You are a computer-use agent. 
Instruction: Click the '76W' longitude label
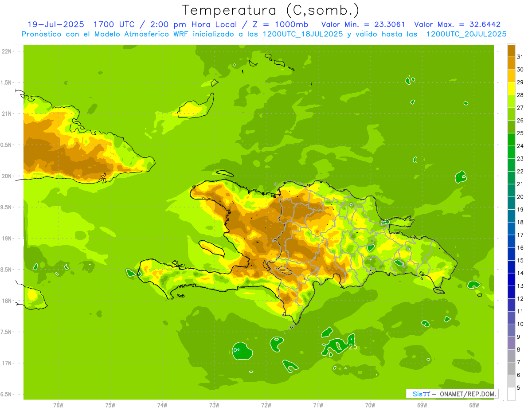tap(58, 405)
